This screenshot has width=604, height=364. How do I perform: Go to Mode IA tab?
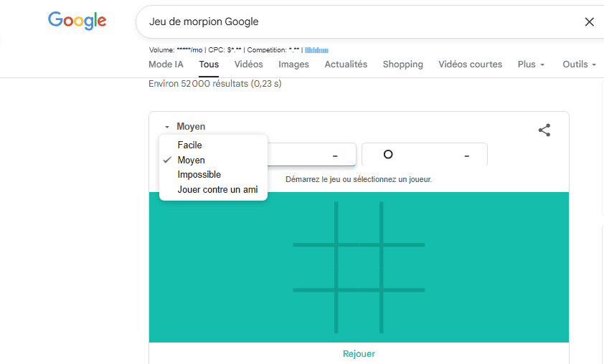(166, 64)
